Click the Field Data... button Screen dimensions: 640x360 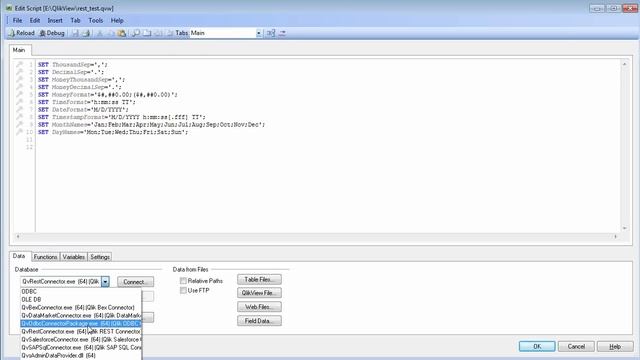point(259,321)
